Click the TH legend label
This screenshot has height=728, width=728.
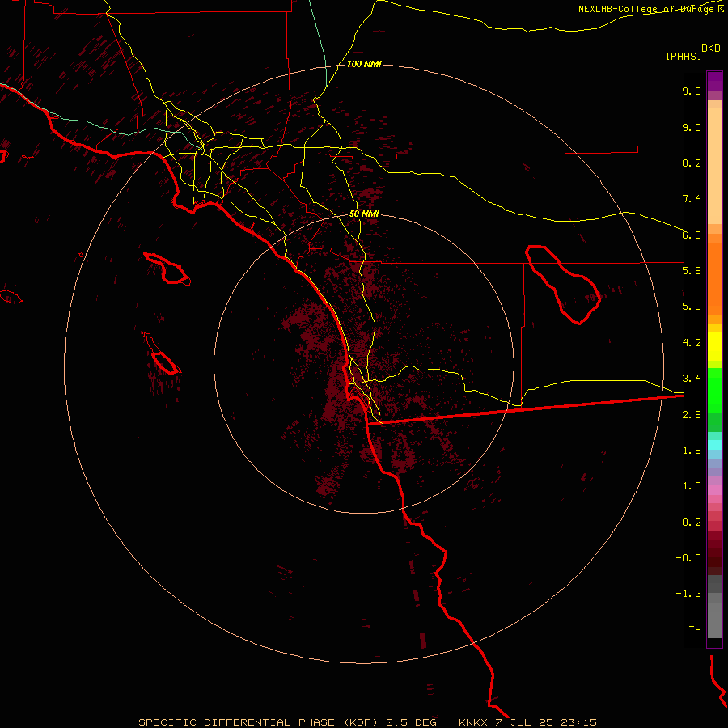tap(695, 630)
